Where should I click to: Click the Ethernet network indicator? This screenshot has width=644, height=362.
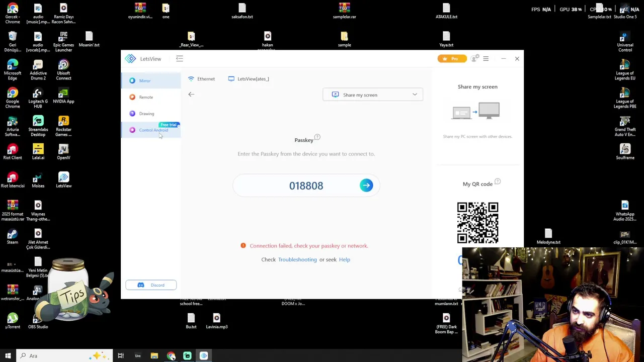[201, 79]
